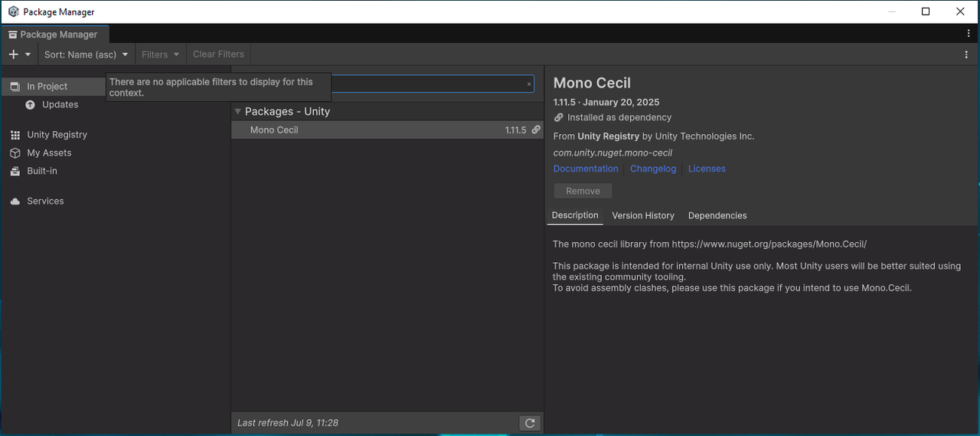Collapse the Packages - Unity group
The width and height of the screenshot is (980, 436).
click(x=238, y=112)
